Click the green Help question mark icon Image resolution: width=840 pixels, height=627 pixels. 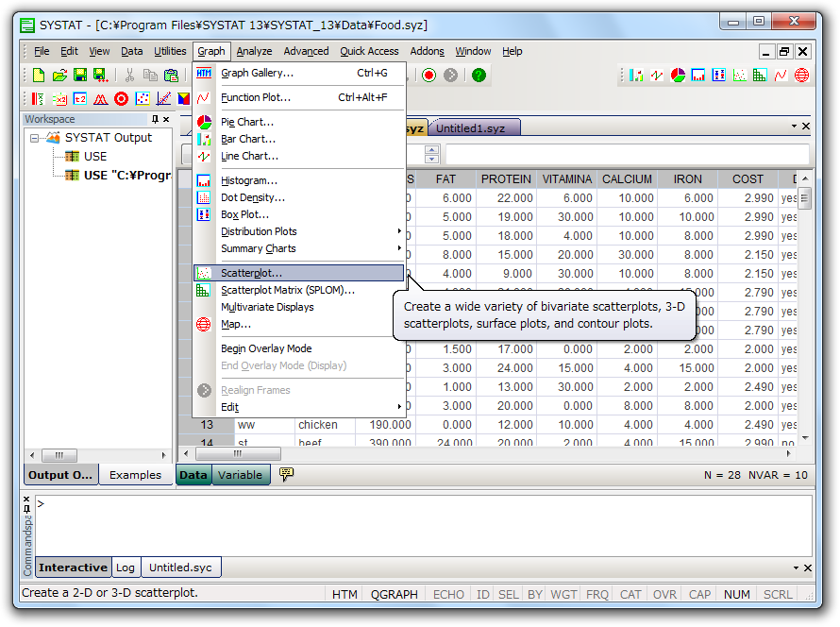(479, 75)
